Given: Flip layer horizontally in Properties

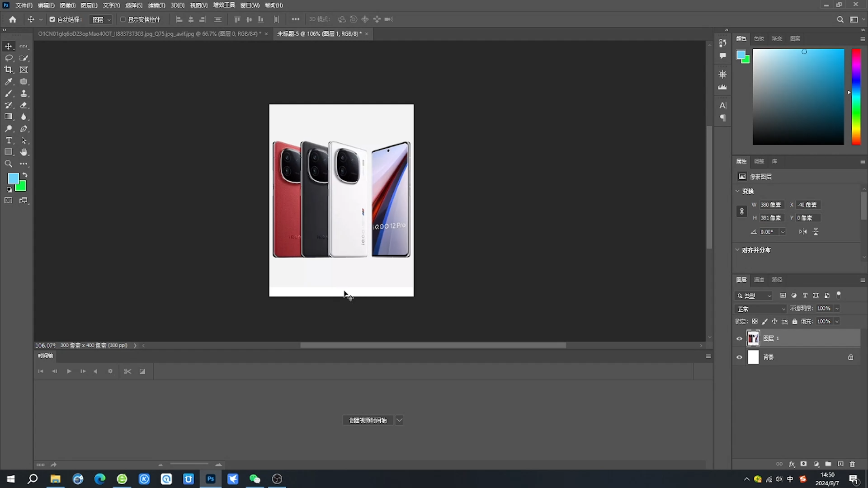Looking at the screenshot, I should click(803, 232).
